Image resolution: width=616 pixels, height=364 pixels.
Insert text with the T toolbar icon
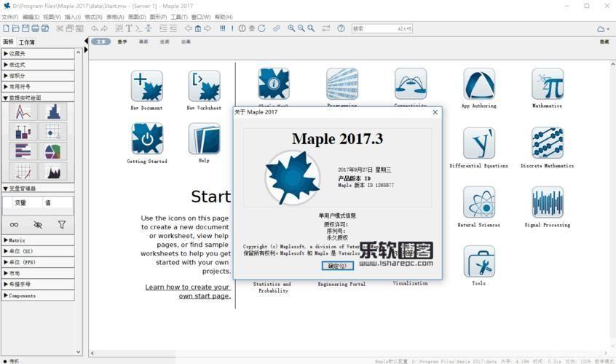click(129, 28)
